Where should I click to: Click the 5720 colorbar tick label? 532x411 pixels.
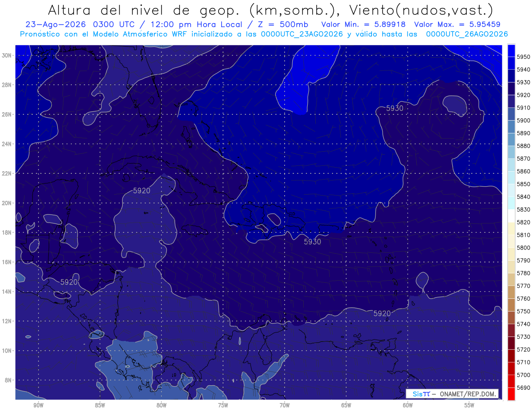tap(524, 349)
